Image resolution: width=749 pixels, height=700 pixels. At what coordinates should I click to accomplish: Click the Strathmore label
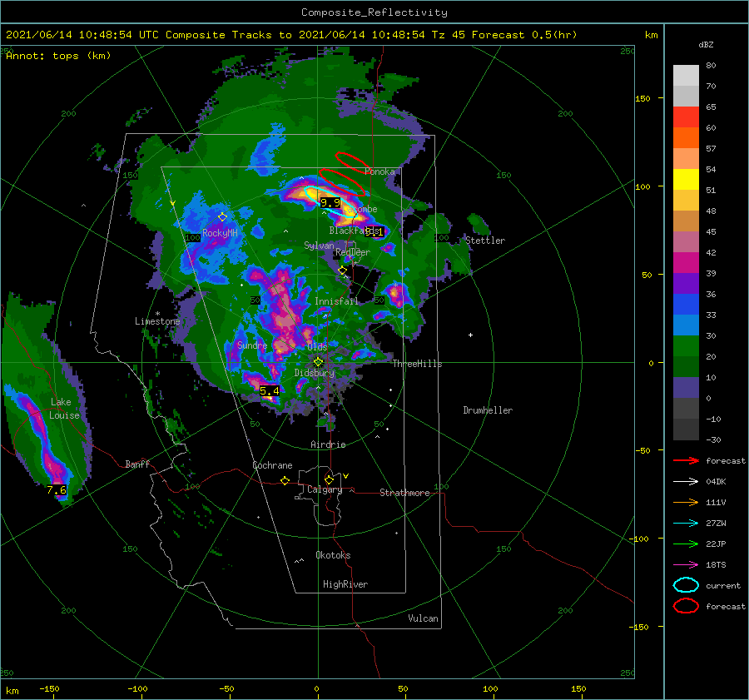pos(404,493)
